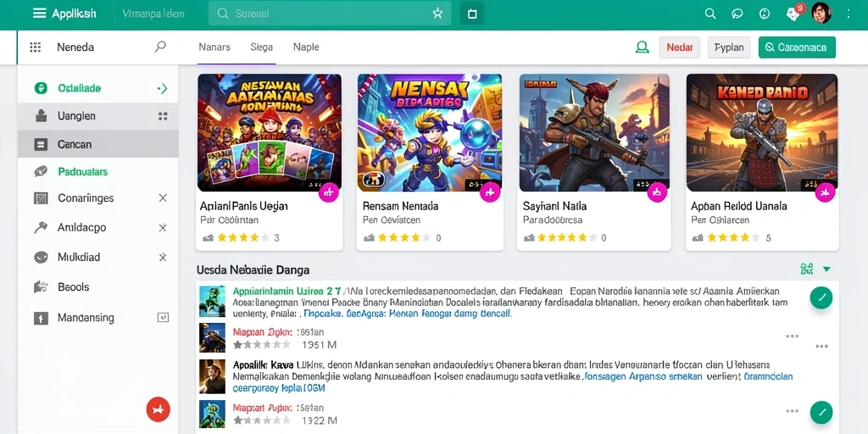Open three-dot menu on bottom Mapan row
868x434 pixels.
(x=793, y=411)
